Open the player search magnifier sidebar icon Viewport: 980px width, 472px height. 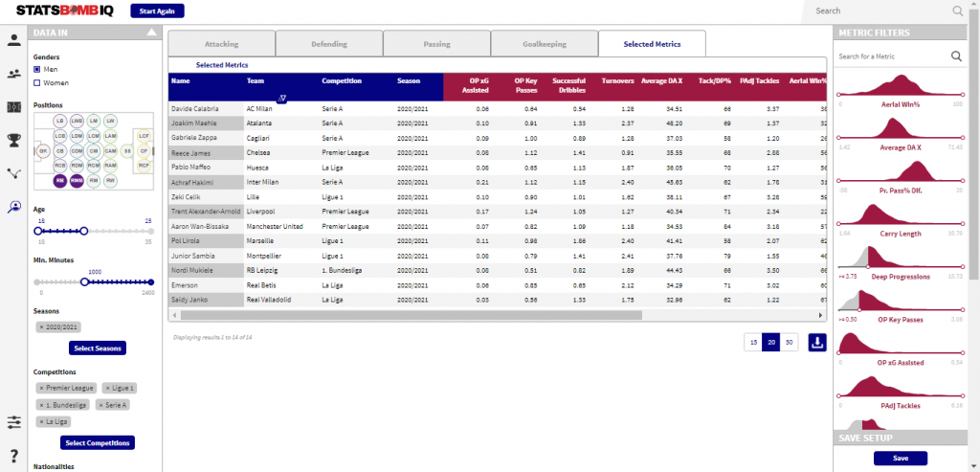(13, 207)
